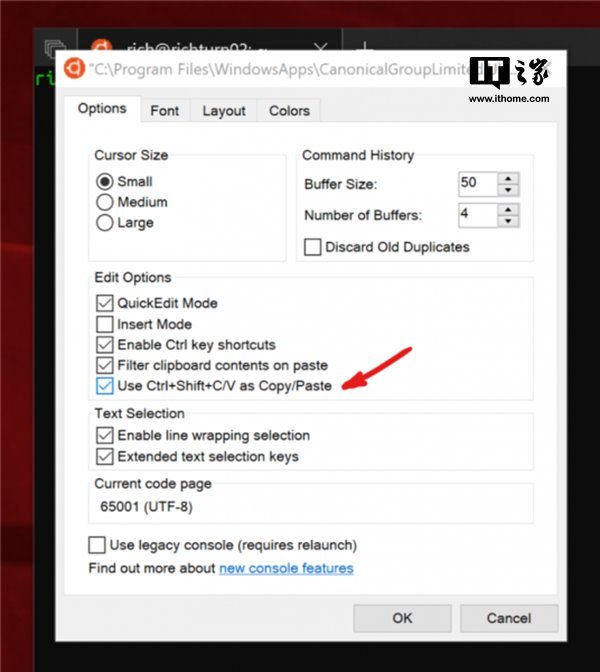Switch to the Font tab
The height and width of the screenshot is (672, 600).
165,111
